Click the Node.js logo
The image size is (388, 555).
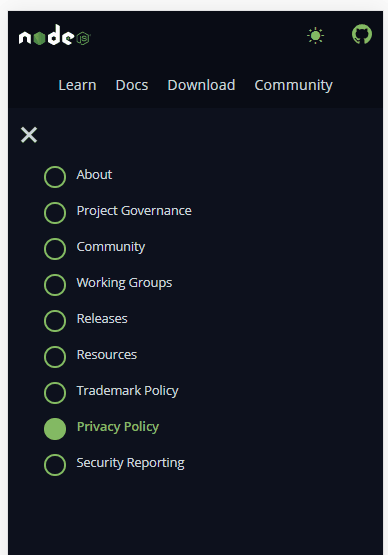click(55, 35)
